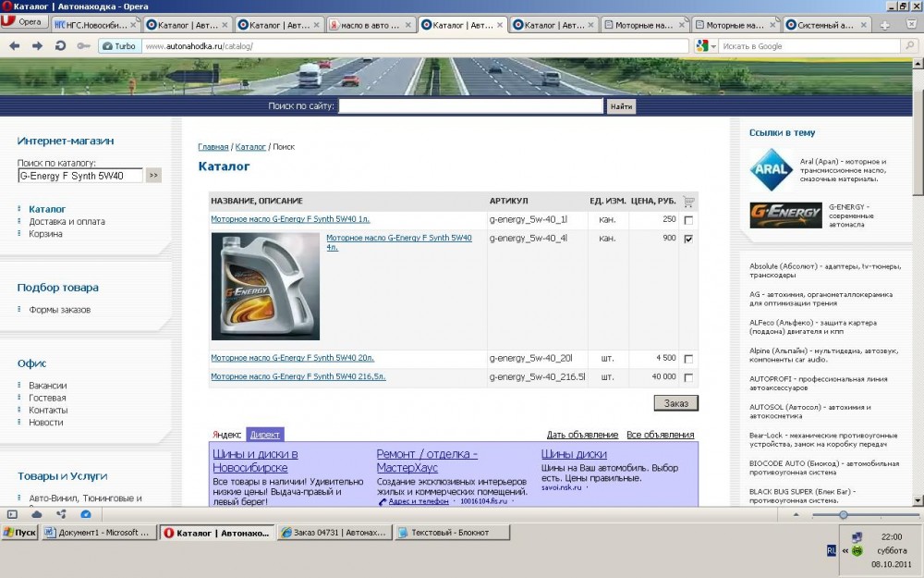Viewport: 924px width, 578px height.
Task: Open the Вакансии link
Action: (x=48, y=386)
